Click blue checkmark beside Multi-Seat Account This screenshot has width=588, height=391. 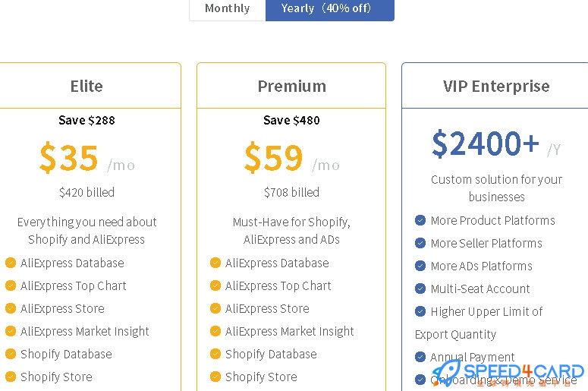coord(420,289)
